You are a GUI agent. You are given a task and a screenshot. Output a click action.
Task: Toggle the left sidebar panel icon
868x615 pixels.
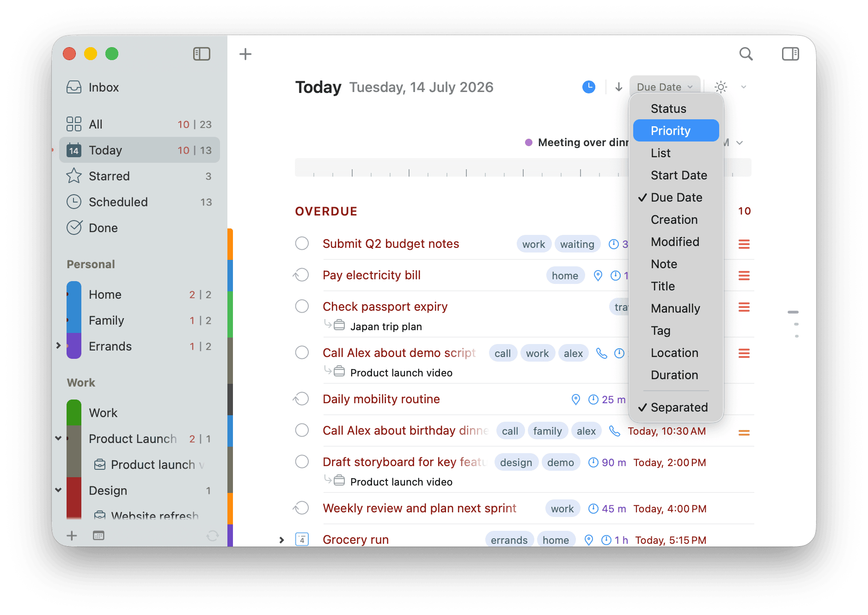pos(202,54)
